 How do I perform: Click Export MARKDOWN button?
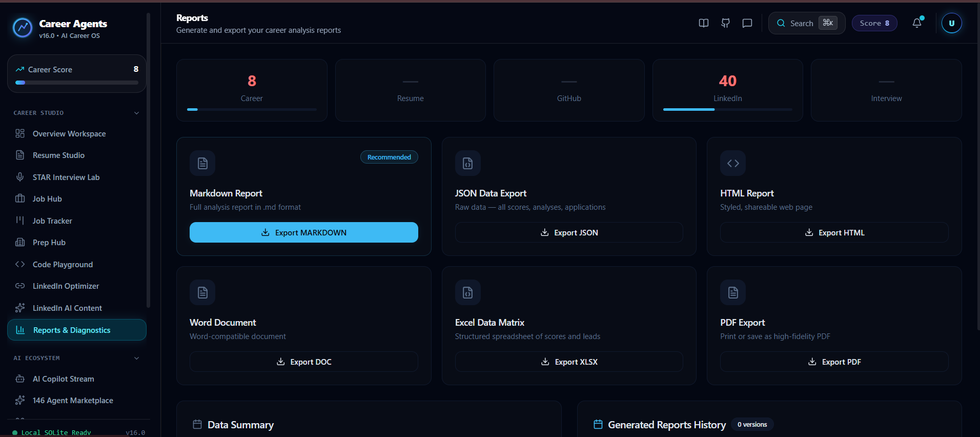tap(304, 232)
